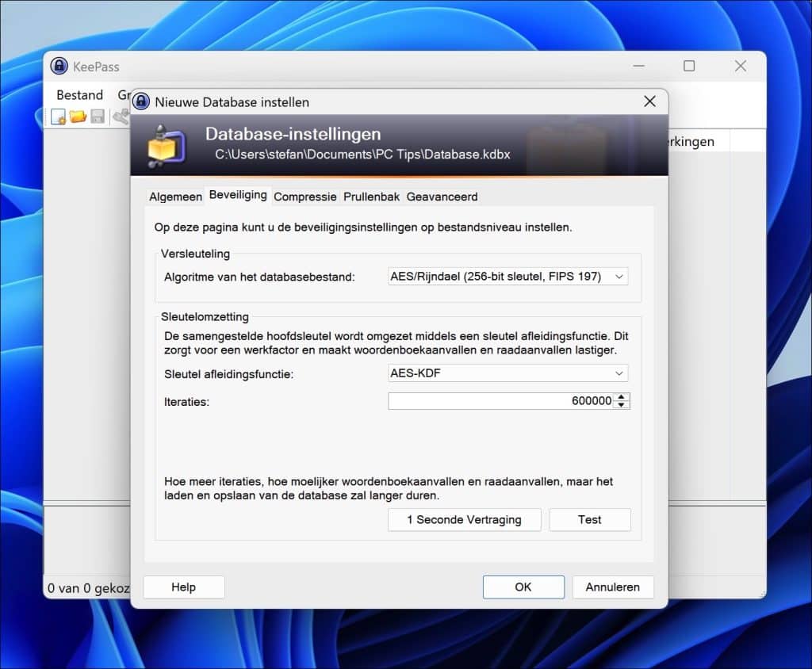Open the Sleutel afleidingsfunctie dropdown
The width and height of the screenshot is (812, 669).
(619, 373)
